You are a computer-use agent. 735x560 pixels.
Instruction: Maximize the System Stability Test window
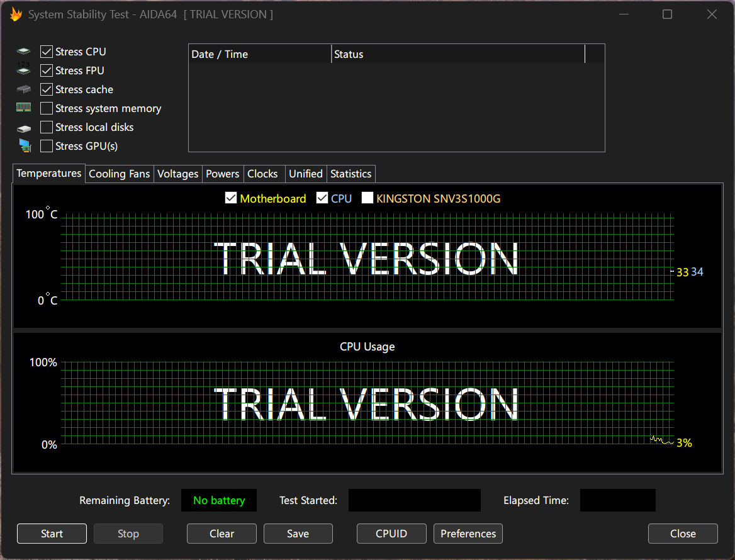pos(668,14)
